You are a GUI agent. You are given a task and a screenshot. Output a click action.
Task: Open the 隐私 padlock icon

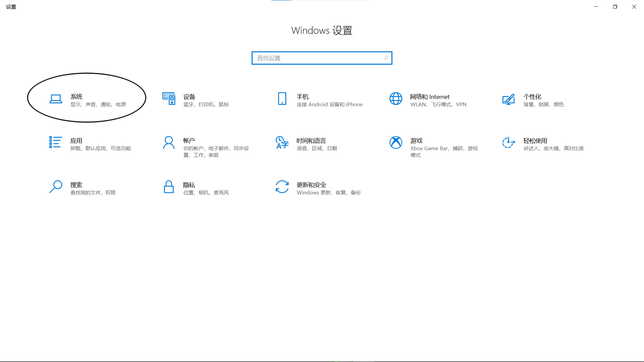(169, 187)
